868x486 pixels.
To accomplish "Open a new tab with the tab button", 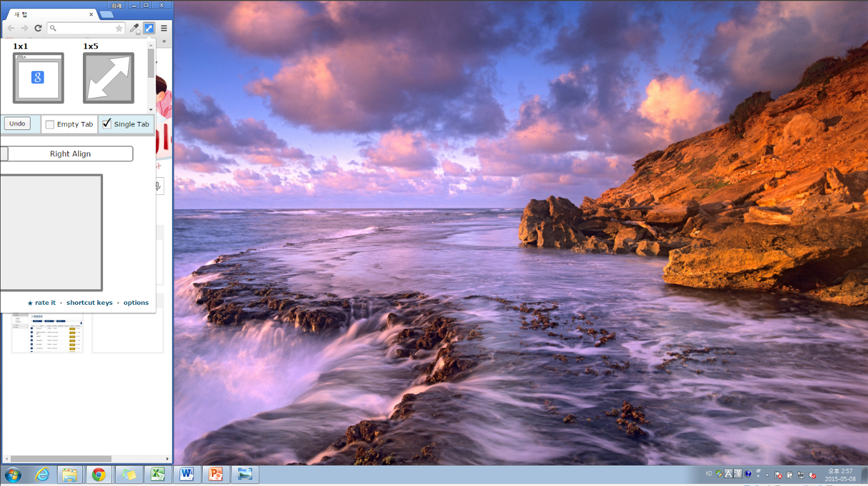I will pos(106,14).
